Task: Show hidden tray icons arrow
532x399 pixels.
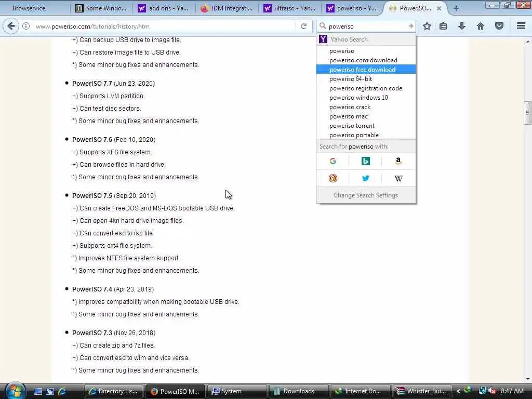Action: [458, 391]
